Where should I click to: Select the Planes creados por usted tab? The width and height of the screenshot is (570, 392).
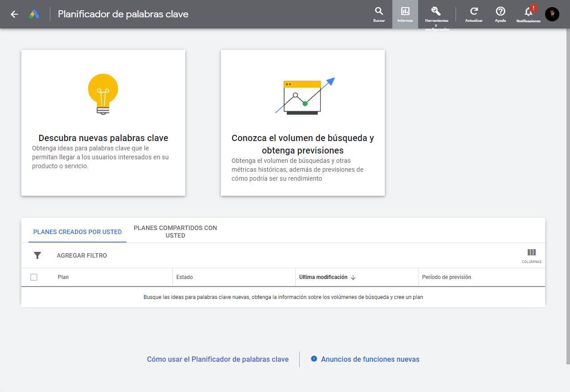(x=77, y=232)
